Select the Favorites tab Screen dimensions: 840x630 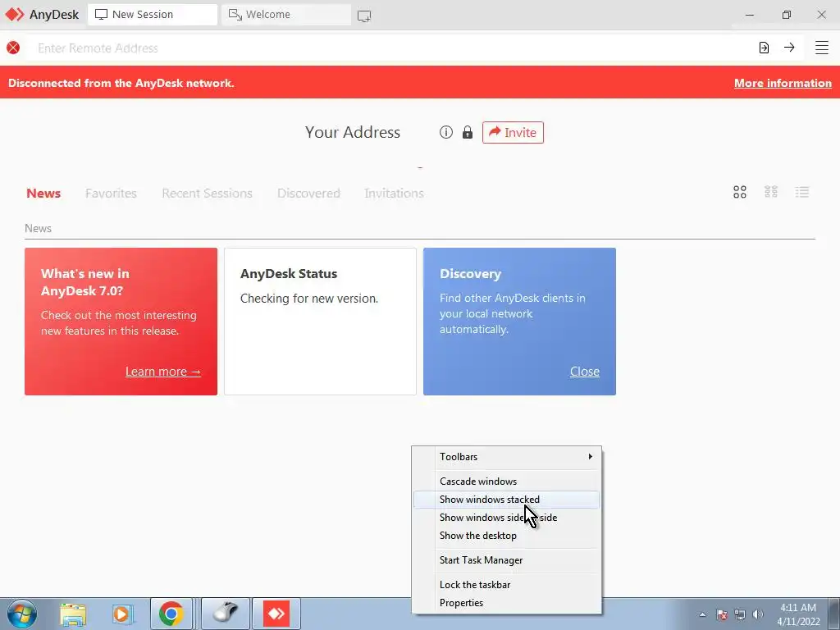(x=111, y=193)
